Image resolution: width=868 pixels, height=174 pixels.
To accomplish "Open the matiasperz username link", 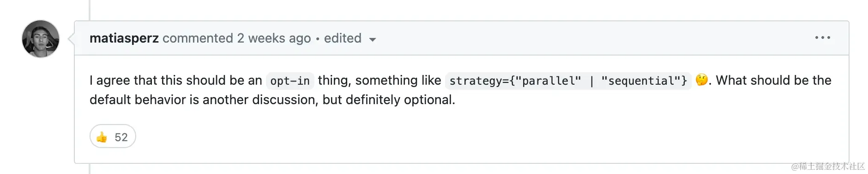I will (x=124, y=38).
